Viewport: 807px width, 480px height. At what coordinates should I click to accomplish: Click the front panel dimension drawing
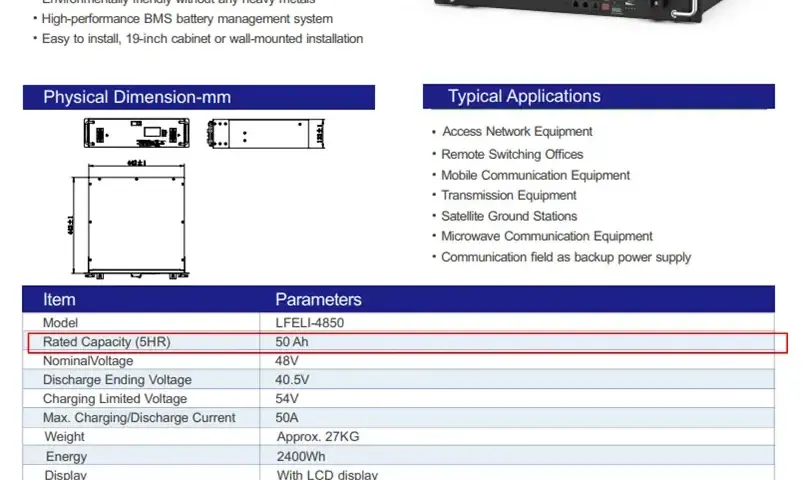[137, 133]
